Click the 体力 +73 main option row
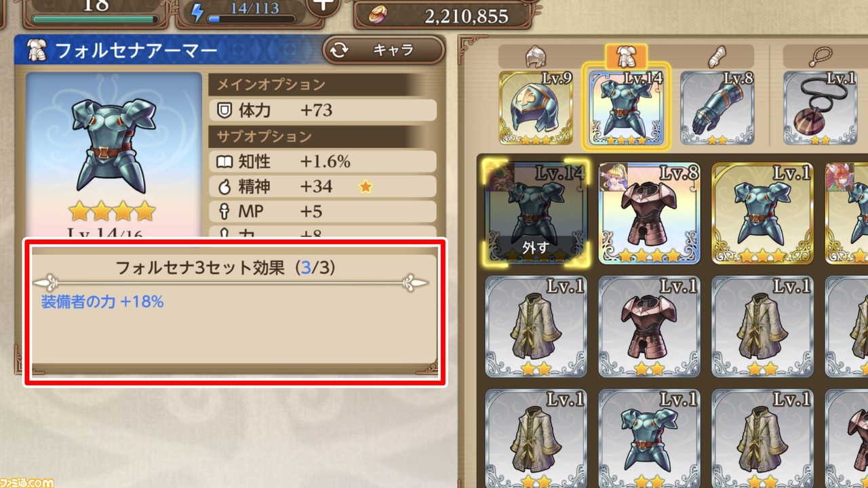The width and height of the screenshot is (868, 488). click(x=322, y=110)
